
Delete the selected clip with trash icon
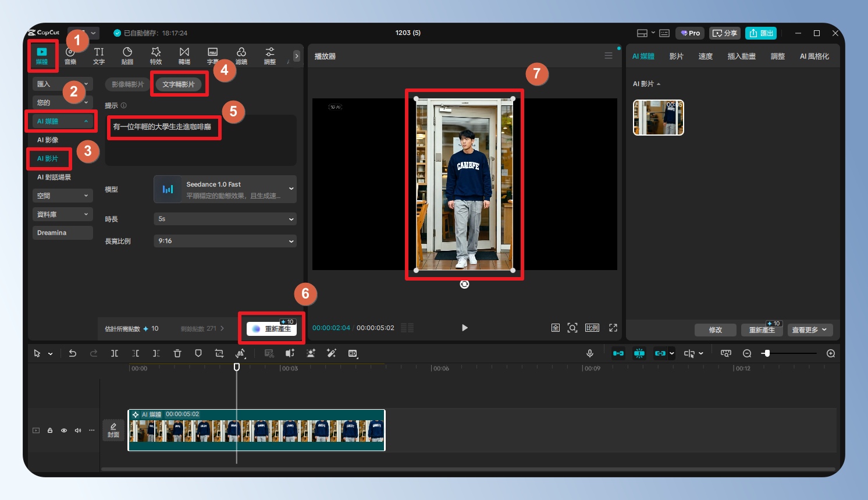click(x=177, y=353)
